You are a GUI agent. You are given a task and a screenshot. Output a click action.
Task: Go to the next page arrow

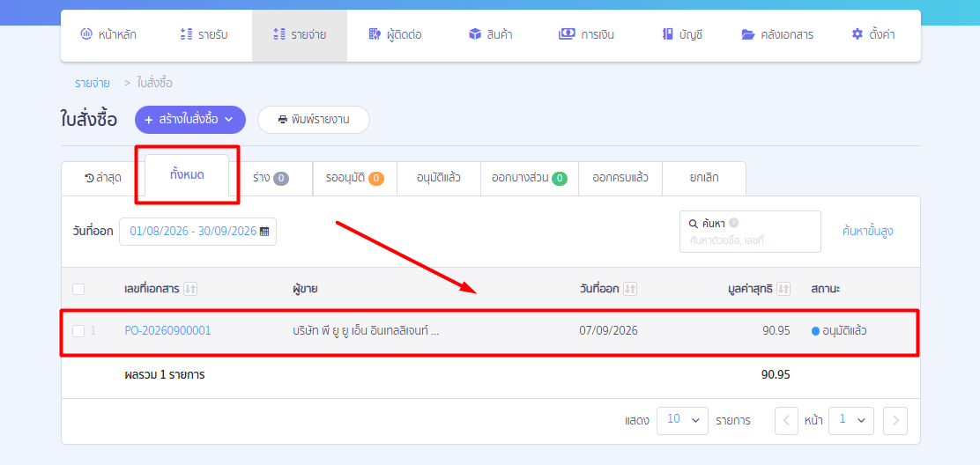[895, 421]
